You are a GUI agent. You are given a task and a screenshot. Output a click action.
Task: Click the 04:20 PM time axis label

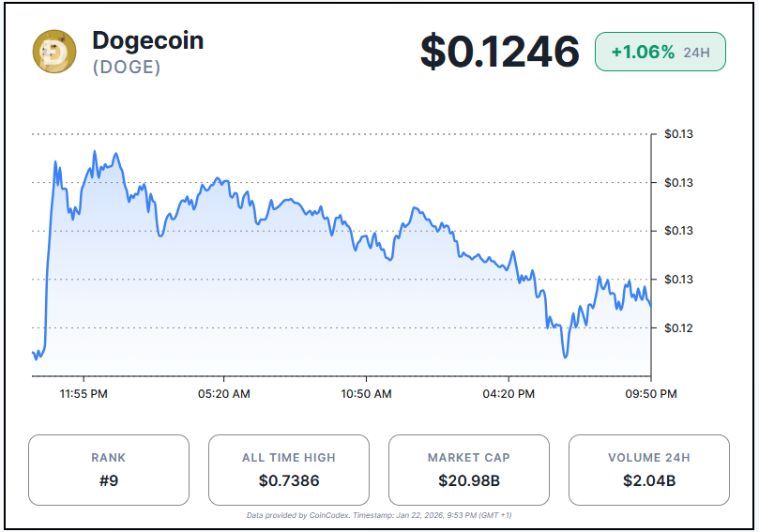coord(509,394)
